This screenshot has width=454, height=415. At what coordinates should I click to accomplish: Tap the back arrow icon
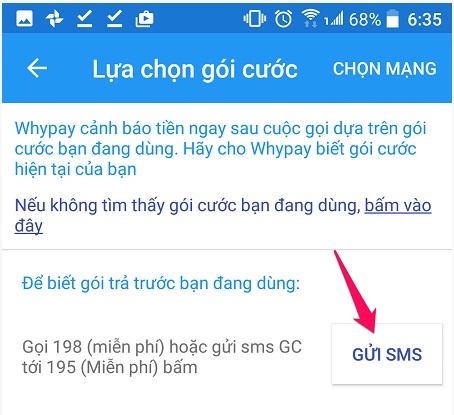coord(37,68)
